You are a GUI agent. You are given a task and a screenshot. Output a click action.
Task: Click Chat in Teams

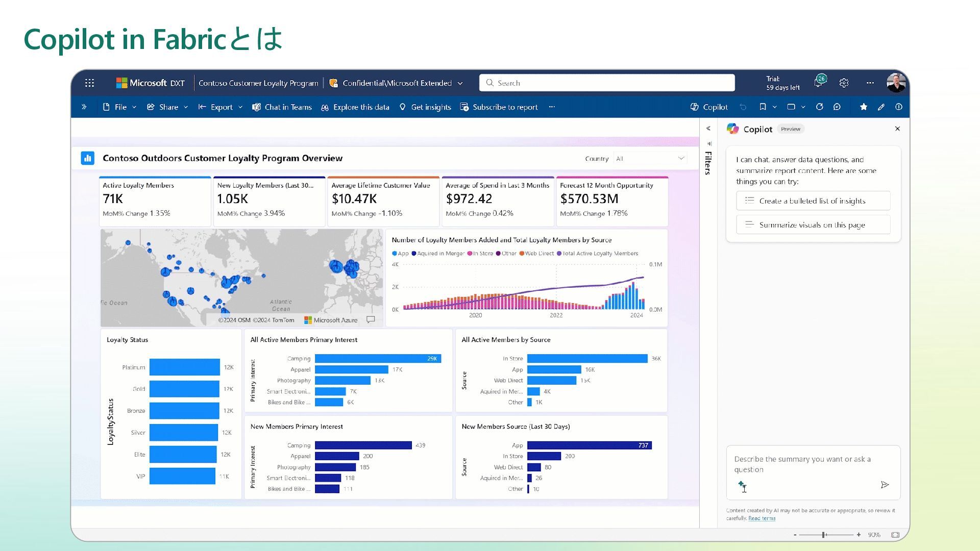click(282, 107)
